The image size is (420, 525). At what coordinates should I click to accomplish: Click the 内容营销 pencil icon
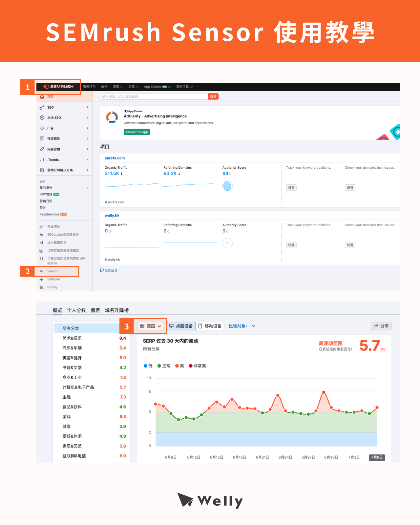click(x=42, y=149)
